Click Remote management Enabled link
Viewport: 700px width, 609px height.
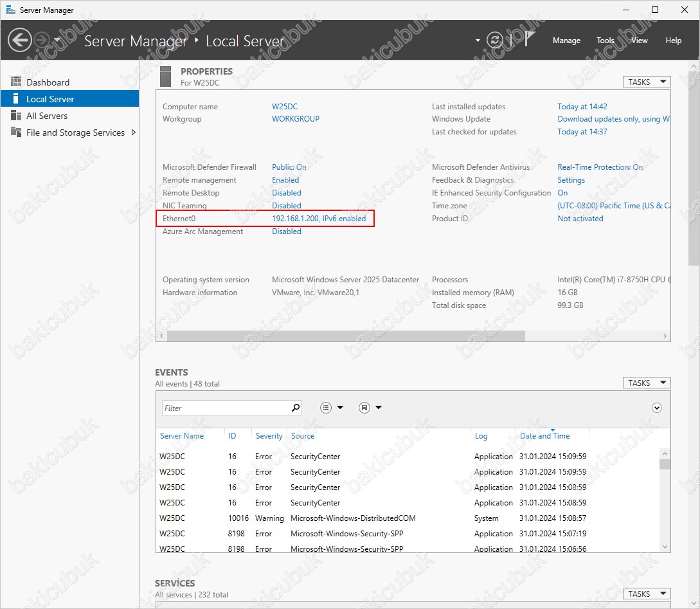[285, 180]
